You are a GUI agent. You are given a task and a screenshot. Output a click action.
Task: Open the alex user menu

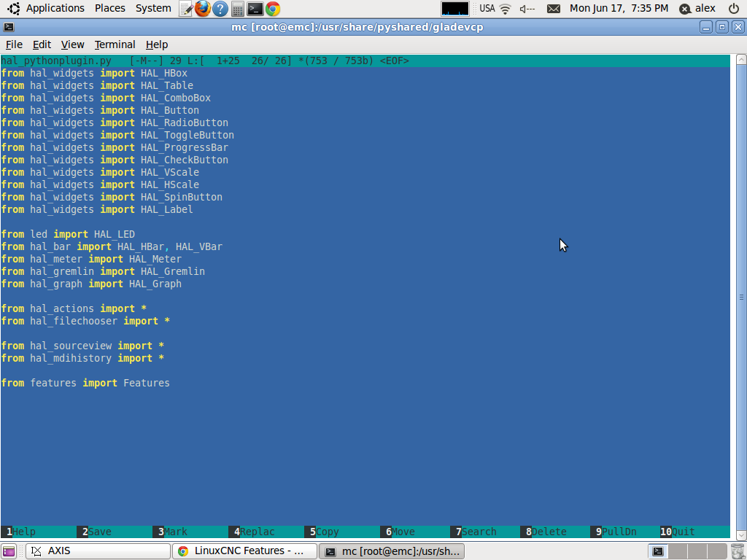697,8
